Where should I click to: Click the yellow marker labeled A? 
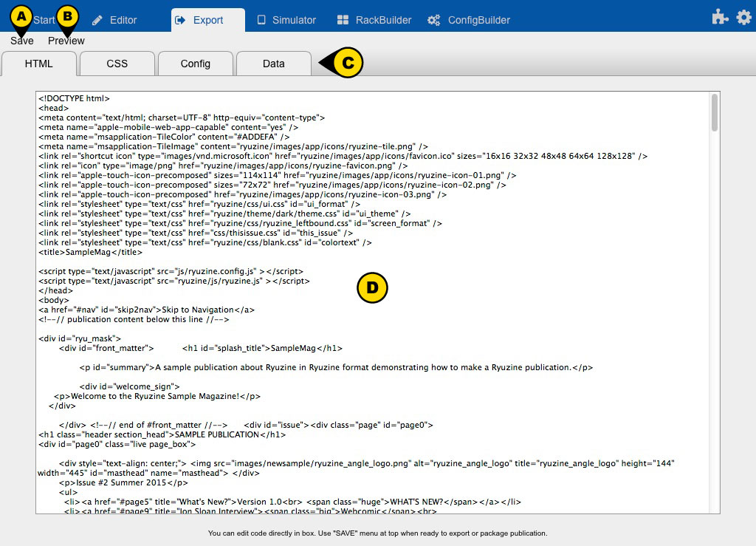click(x=22, y=16)
